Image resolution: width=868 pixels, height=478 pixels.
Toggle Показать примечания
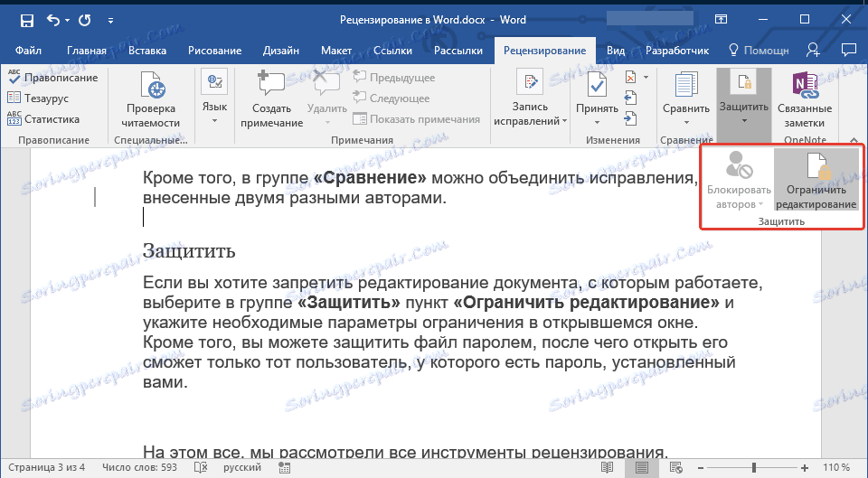[416, 119]
